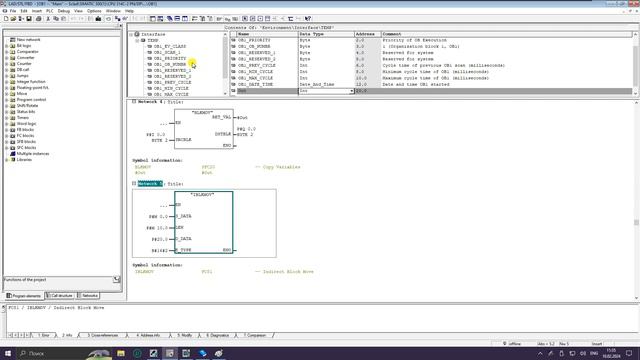Click the Redo toolbar icon
Viewport: 640px width, 360px height.
[81, 19]
